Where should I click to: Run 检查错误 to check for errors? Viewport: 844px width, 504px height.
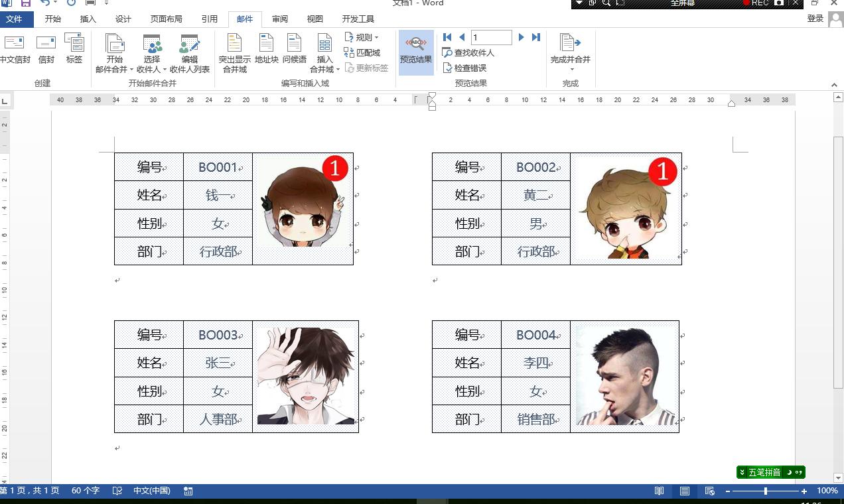click(x=469, y=68)
